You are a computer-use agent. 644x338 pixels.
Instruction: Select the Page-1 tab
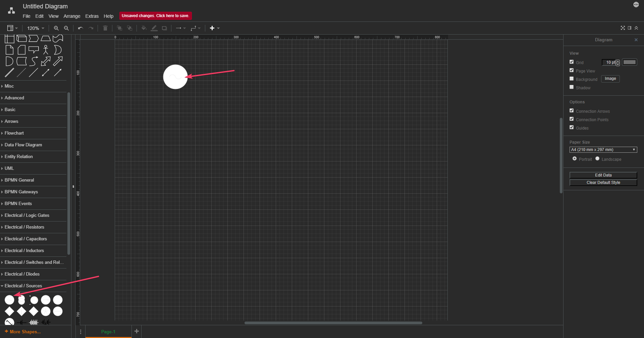(108, 332)
